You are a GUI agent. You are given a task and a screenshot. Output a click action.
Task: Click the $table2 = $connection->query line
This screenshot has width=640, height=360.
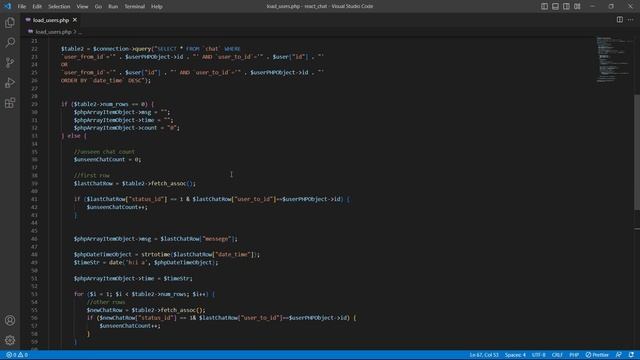[x=151, y=49]
